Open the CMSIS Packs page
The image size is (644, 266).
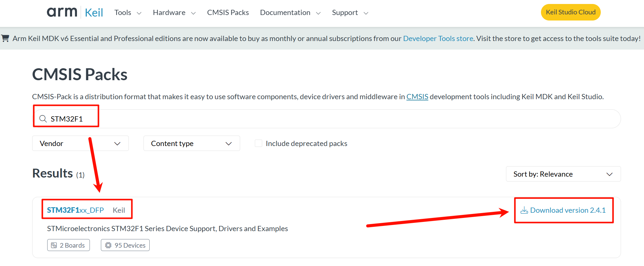pyautogui.click(x=228, y=13)
